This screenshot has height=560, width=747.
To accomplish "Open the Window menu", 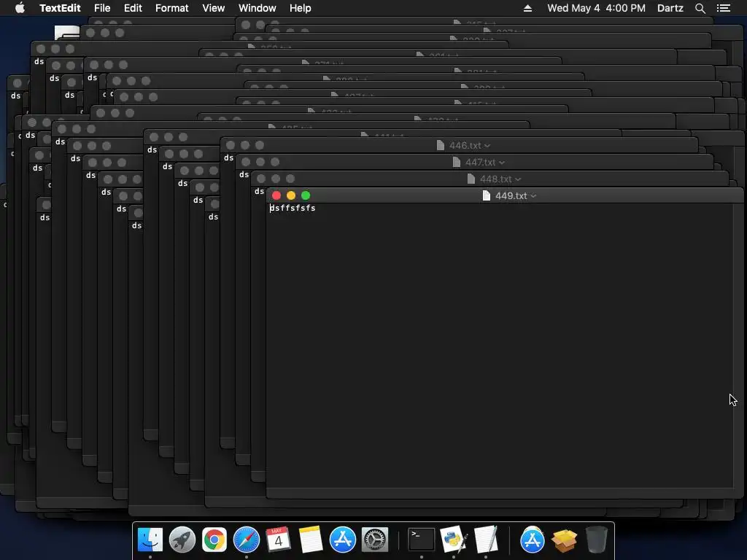I will [x=258, y=8].
